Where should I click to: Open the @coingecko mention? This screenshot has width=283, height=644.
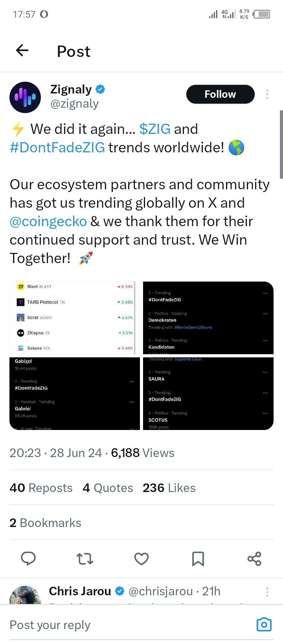point(48,221)
